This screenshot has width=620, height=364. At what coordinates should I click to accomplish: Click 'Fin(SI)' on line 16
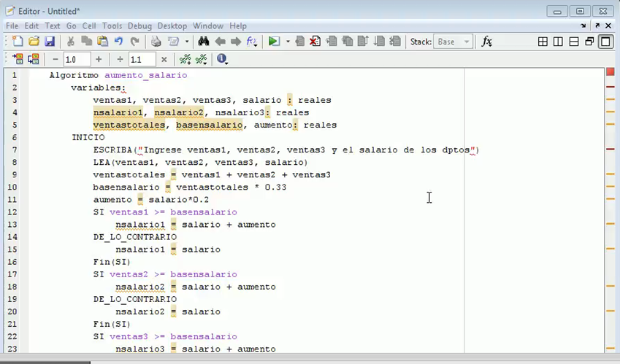pos(112,262)
